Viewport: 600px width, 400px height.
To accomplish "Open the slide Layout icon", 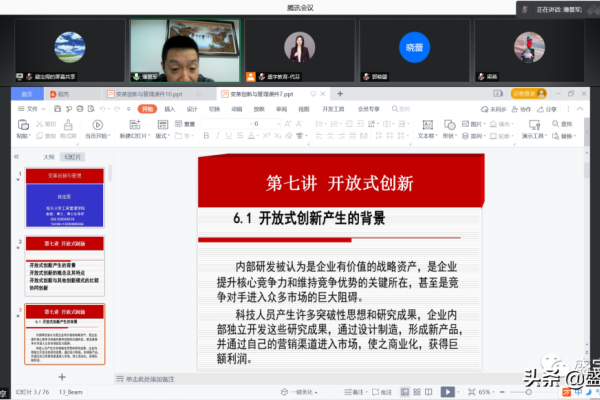I will point(163,125).
